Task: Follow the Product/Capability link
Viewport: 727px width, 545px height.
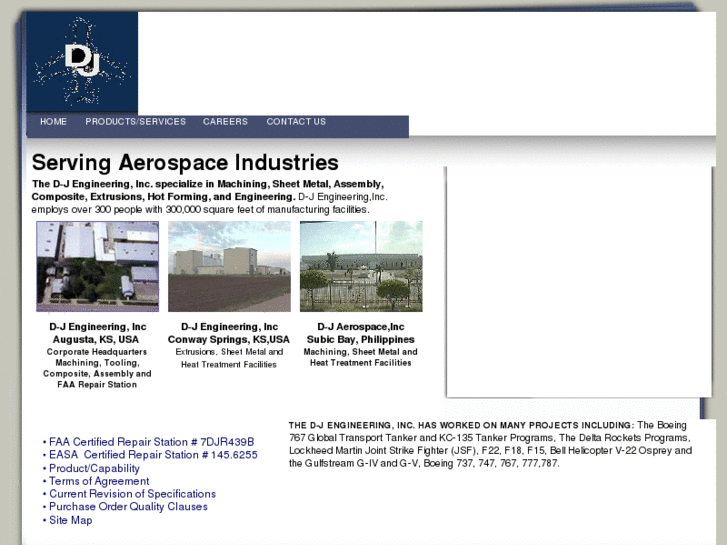Action: (x=94, y=468)
